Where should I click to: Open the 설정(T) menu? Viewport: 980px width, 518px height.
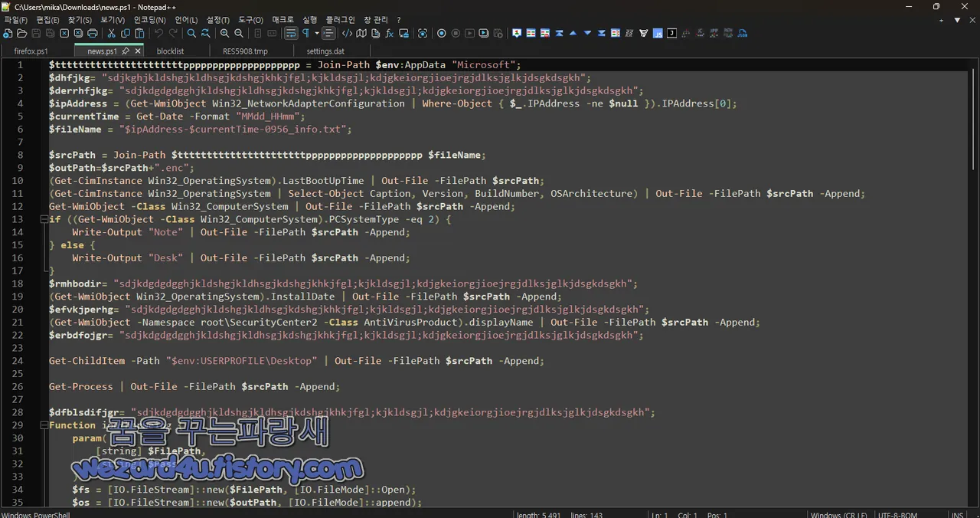pos(218,20)
